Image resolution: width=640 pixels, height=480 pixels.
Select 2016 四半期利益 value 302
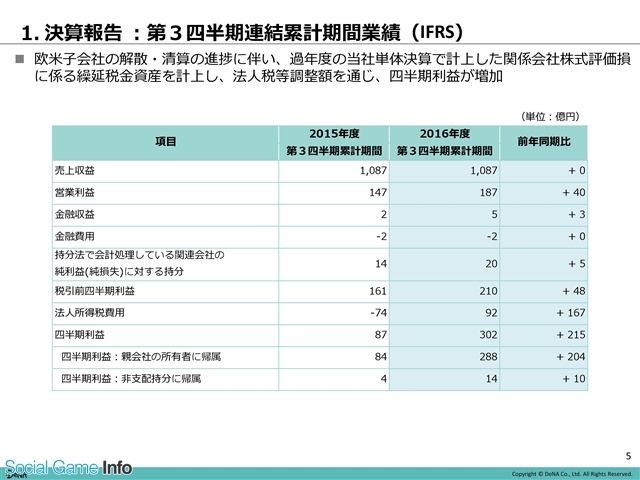(x=488, y=335)
